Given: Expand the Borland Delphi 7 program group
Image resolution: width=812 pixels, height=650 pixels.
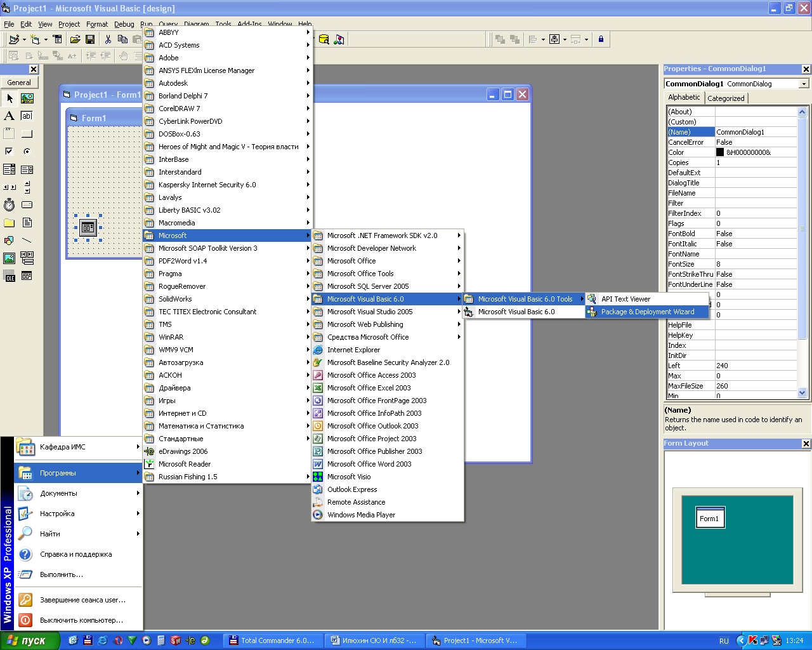Looking at the screenshot, I should [x=228, y=96].
